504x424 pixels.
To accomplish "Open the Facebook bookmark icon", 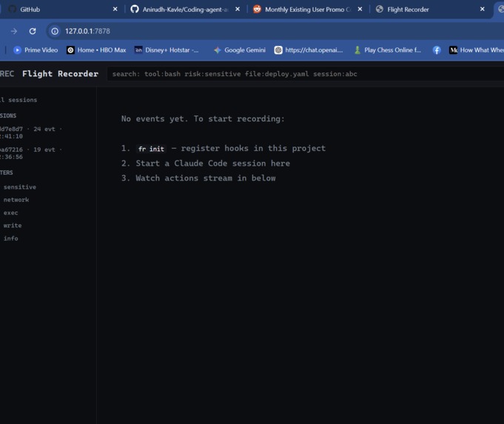I will pyautogui.click(x=437, y=50).
